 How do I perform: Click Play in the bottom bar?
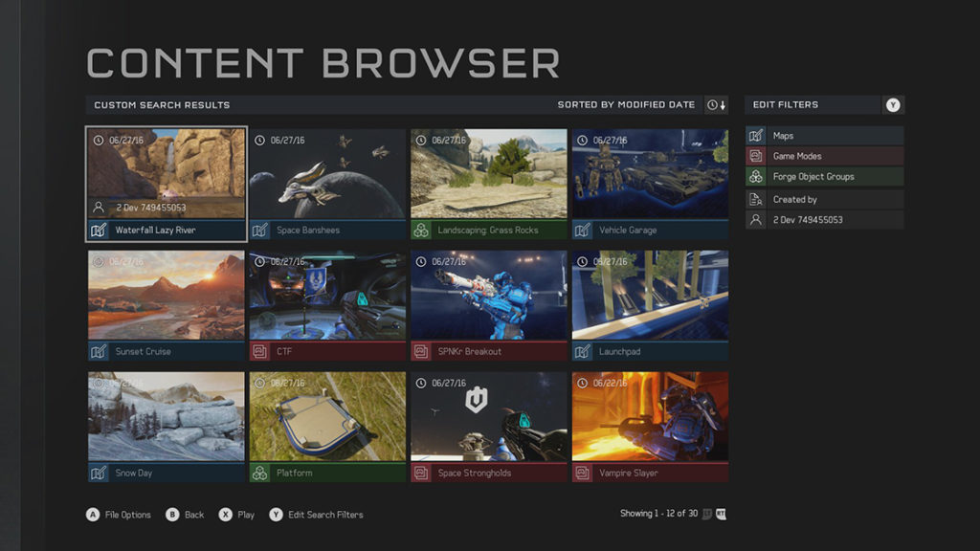[x=239, y=515]
